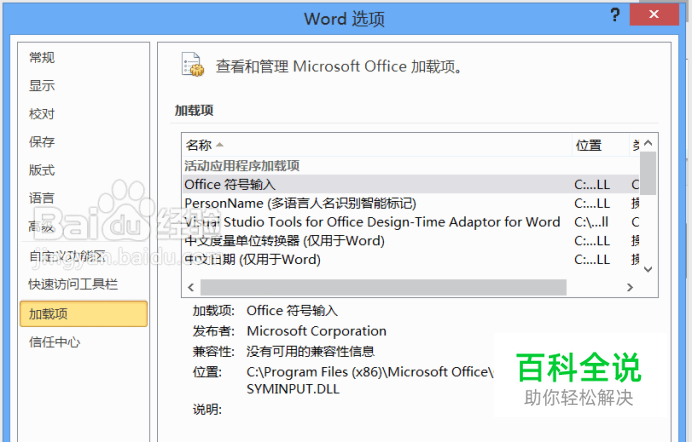Click the SYMINPUT.DLL file name
The width and height of the screenshot is (692, 442).
293,389
